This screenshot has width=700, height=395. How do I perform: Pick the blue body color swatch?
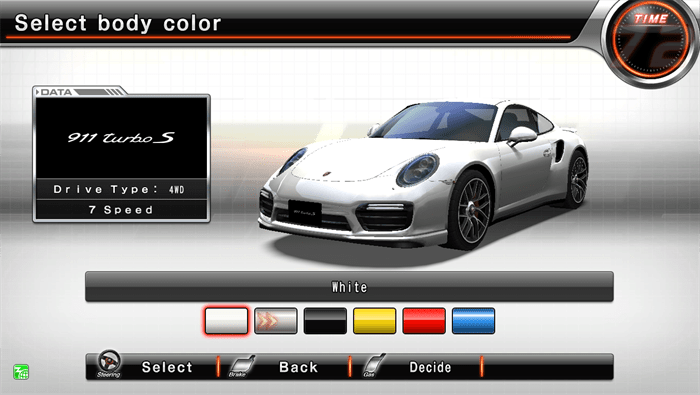[x=473, y=320]
